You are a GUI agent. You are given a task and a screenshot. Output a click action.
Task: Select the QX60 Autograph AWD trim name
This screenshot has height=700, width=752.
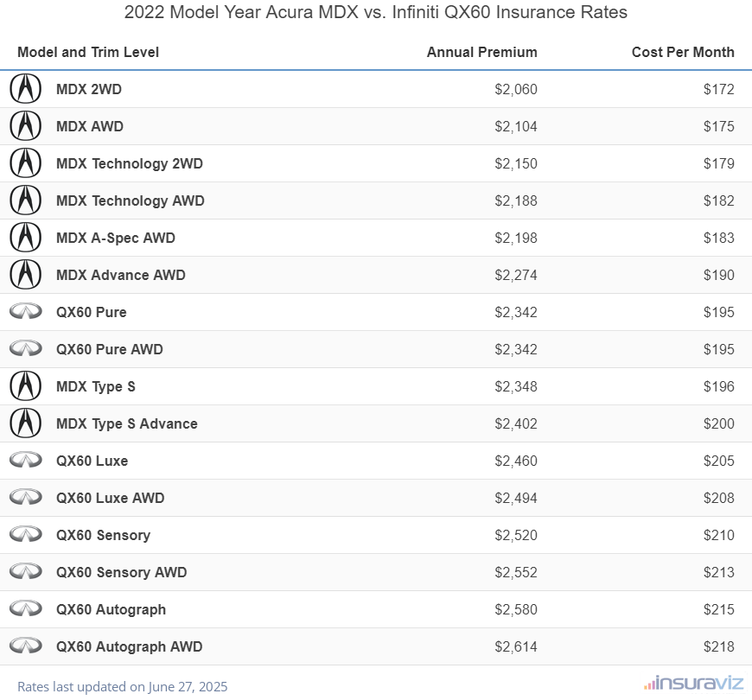pyautogui.click(x=129, y=646)
